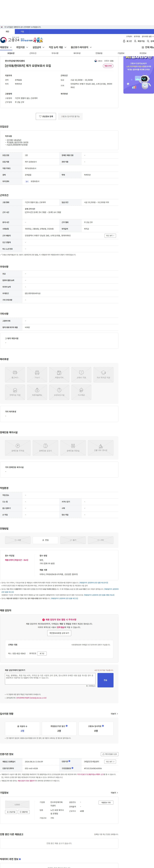Expand the 실업급여 menu
Image resolution: width=154 pixels, height=868 pixels.
click(38, 48)
